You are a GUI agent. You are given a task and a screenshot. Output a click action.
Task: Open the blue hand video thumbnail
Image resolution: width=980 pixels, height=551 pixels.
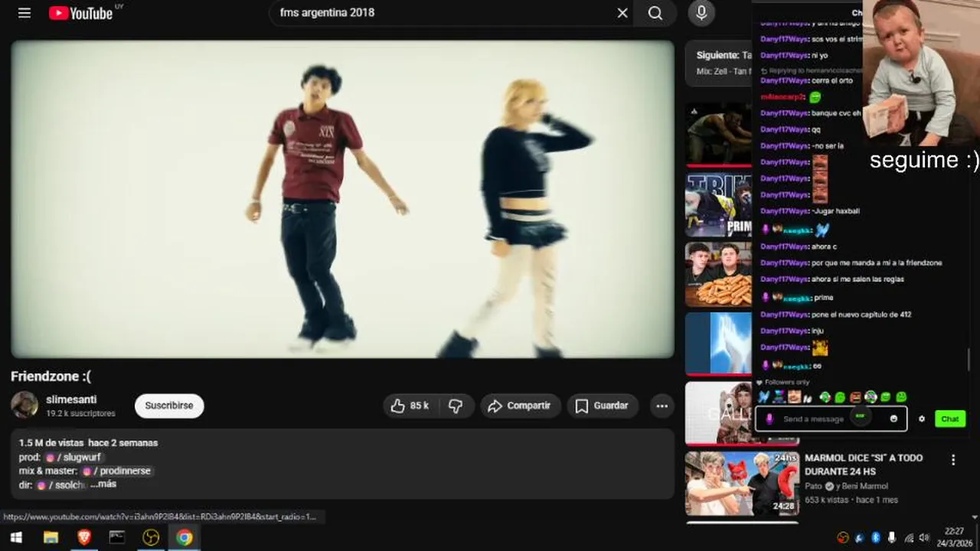pyautogui.click(x=719, y=344)
